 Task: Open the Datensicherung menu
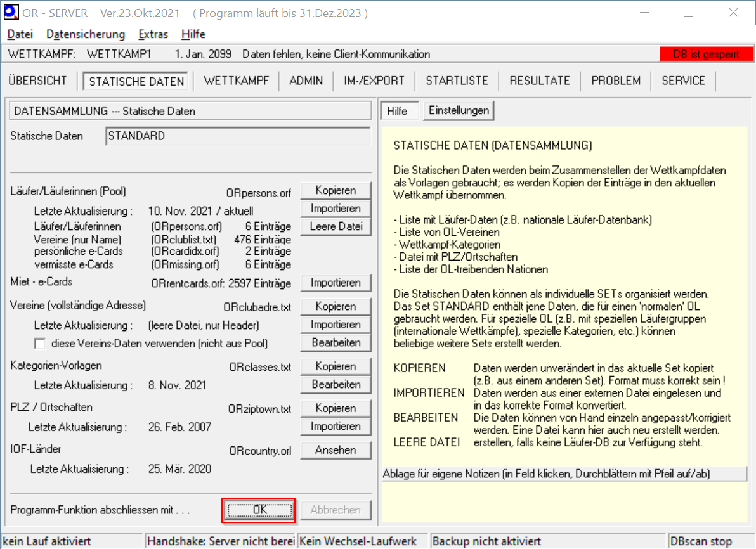[x=86, y=34]
